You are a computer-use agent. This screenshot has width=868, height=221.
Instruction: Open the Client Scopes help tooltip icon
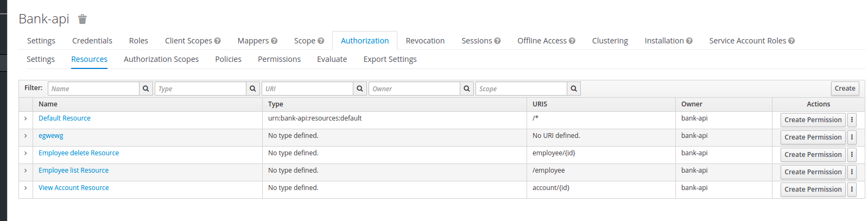tap(218, 41)
